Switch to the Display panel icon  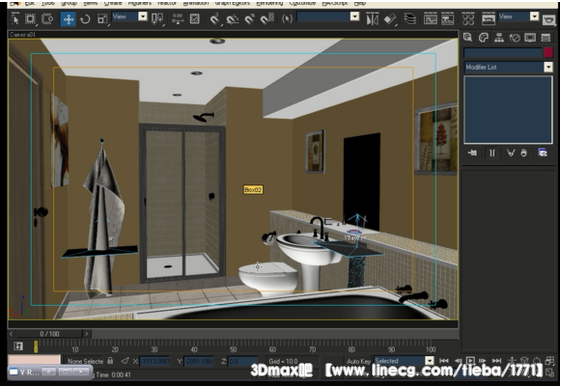(530, 38)
